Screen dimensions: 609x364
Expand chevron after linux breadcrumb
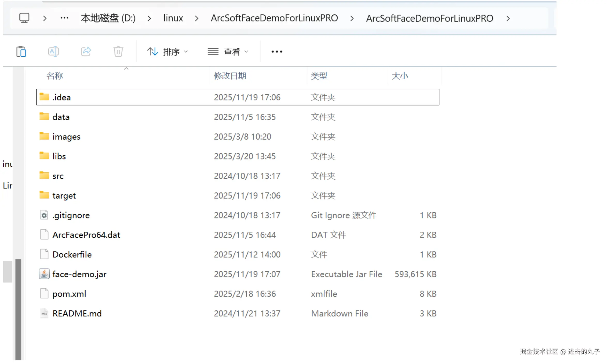(197, 18)
